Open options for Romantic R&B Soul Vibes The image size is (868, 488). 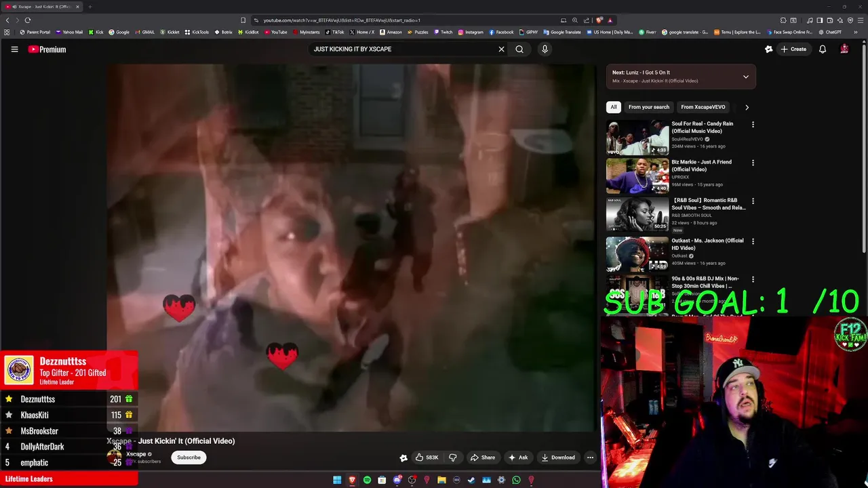pos(753,201)
